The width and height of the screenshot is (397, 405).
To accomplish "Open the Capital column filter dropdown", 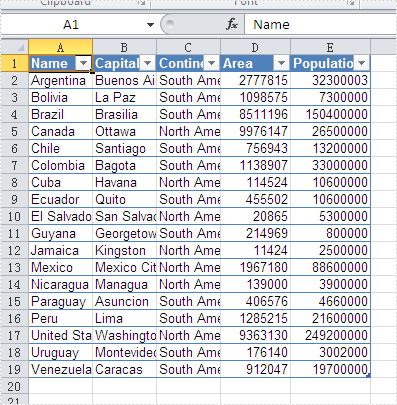I will pos(147,63).
